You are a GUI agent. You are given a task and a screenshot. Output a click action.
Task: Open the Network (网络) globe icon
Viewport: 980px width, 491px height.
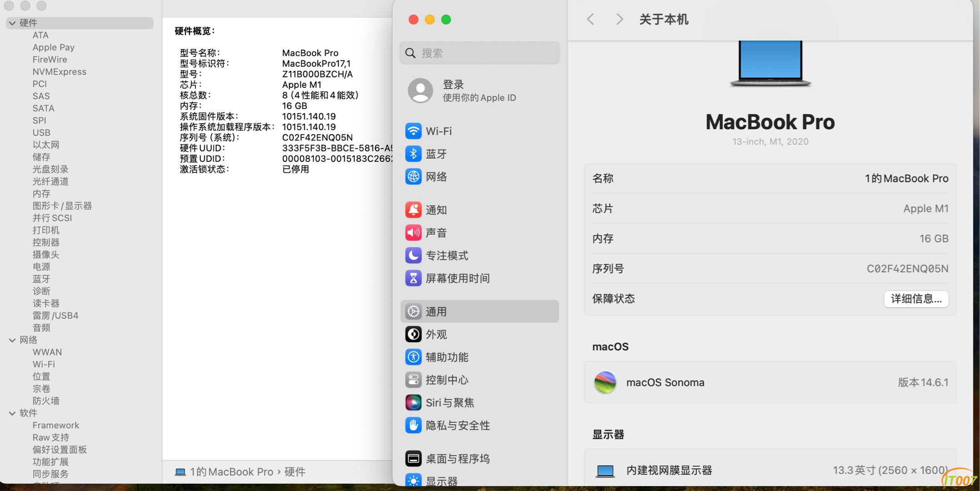[x=413, y=176]
